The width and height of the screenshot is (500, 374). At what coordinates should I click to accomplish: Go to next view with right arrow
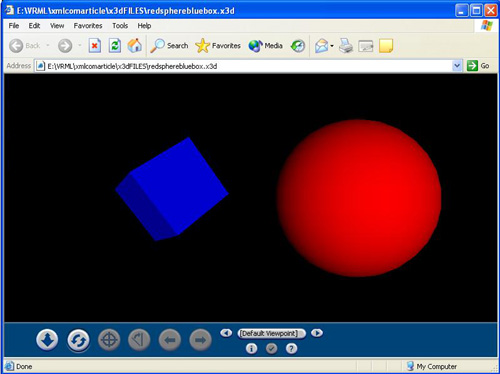200,340
